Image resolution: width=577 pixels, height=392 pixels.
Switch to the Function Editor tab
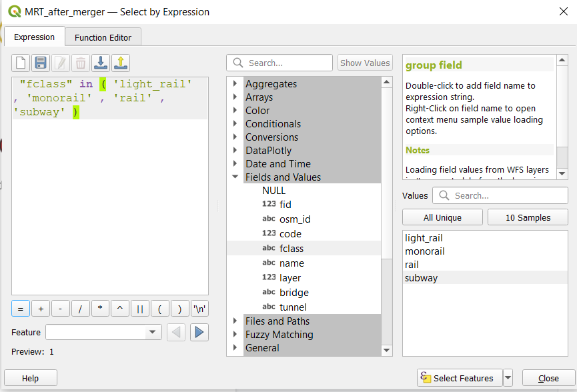pos(103,37)
